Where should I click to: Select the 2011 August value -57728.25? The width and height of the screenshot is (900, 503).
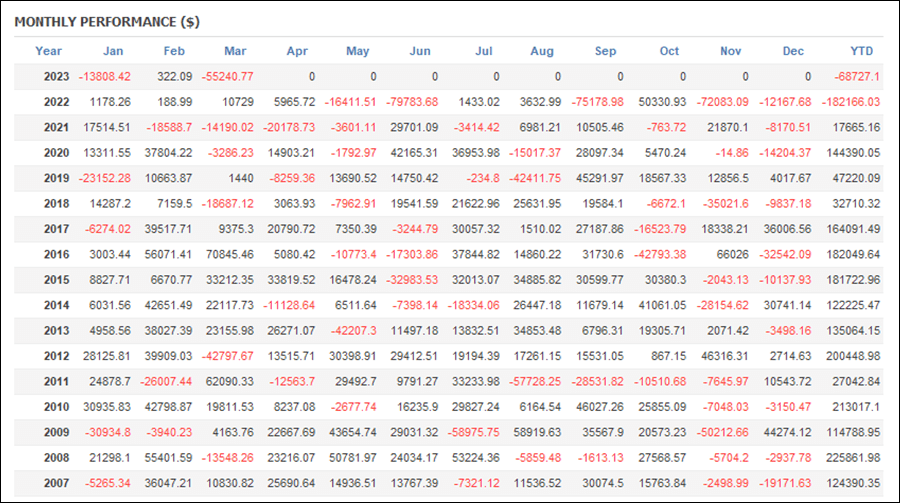click(535, 382)
